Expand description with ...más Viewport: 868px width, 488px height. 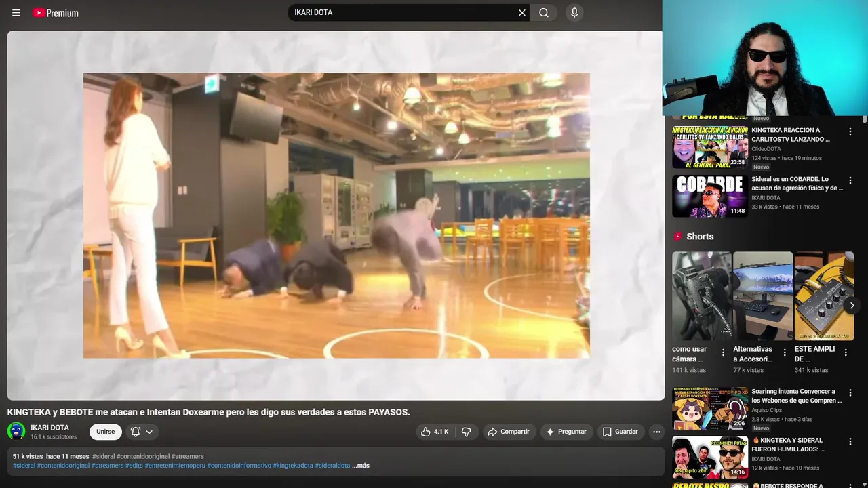pos(361,466)
